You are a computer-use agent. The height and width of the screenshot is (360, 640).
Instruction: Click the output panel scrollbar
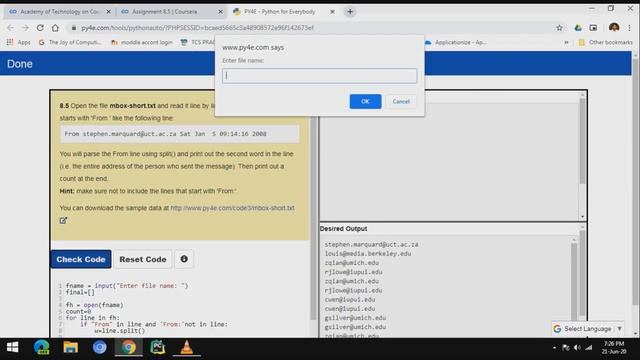point(582,141)
